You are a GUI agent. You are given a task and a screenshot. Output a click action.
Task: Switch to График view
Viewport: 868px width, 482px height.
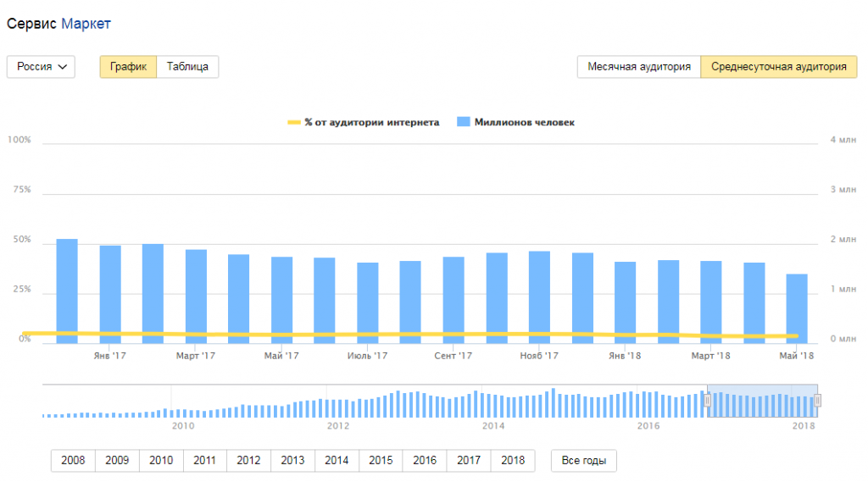point(128,67)
